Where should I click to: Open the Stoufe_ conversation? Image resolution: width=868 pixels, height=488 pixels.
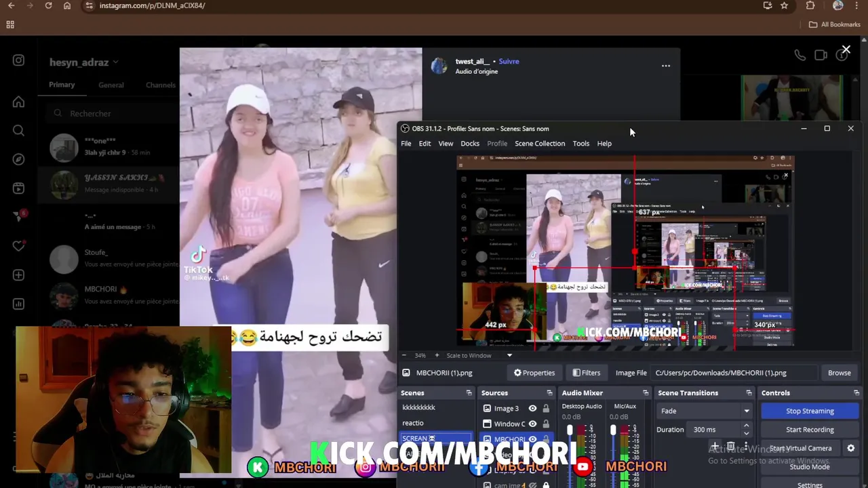pyautogui.click(x=108, y=258)
